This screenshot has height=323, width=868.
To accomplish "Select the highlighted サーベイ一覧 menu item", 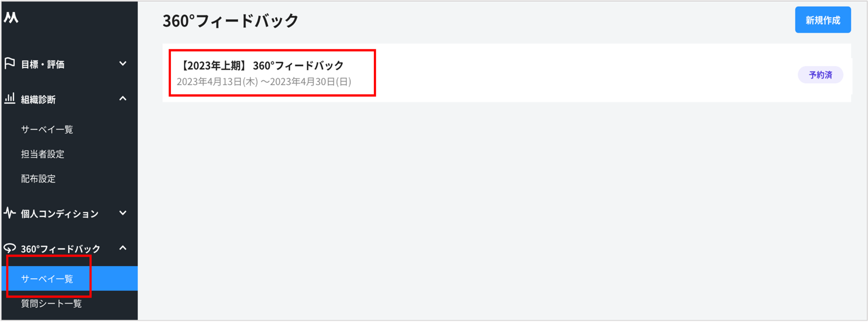I will [x=48, y=278].
